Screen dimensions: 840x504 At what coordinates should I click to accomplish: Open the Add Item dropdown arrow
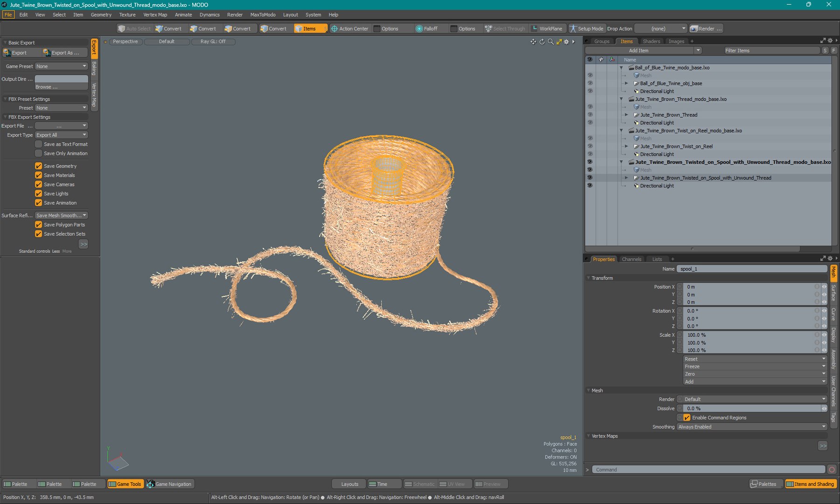pyautogui.click(x=698, y=50)
